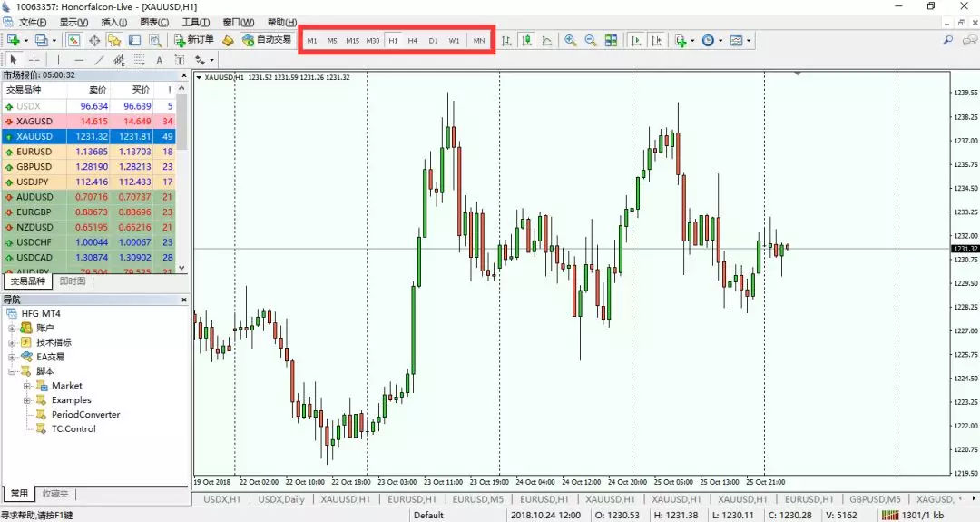
Task: Toggle 自动交易 auto trading button
Action: point(267,40)
